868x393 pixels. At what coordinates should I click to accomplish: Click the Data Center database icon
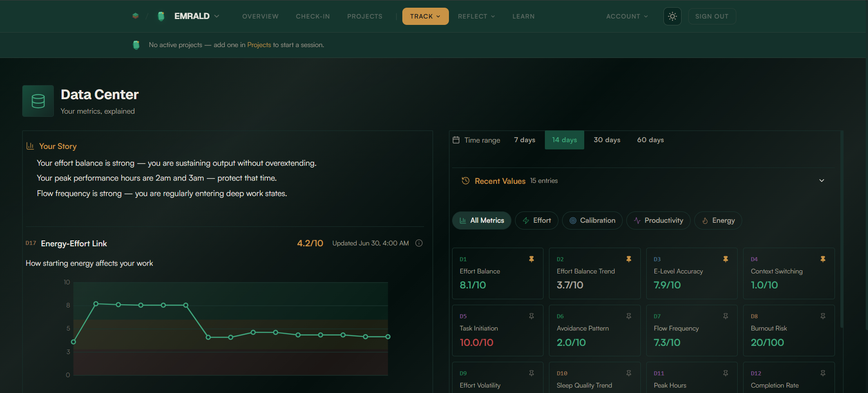38,101
